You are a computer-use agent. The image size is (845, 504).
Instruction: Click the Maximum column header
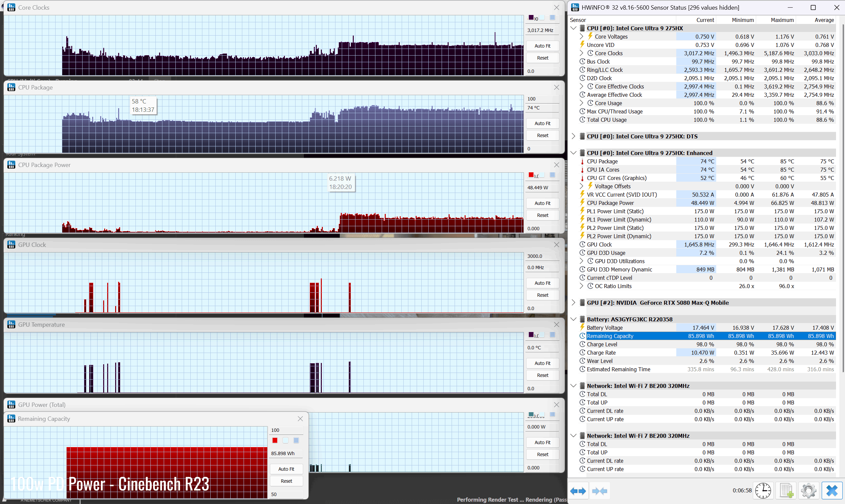(x=776, y=20)
